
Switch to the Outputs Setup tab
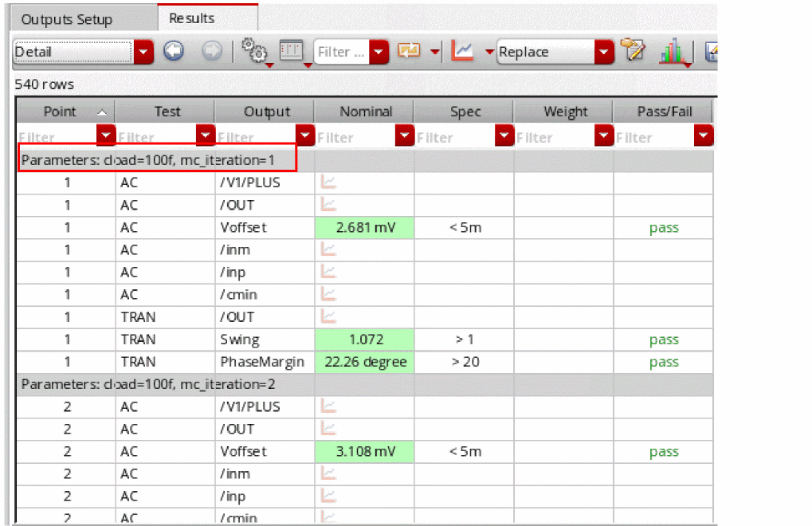coord(67,19)
